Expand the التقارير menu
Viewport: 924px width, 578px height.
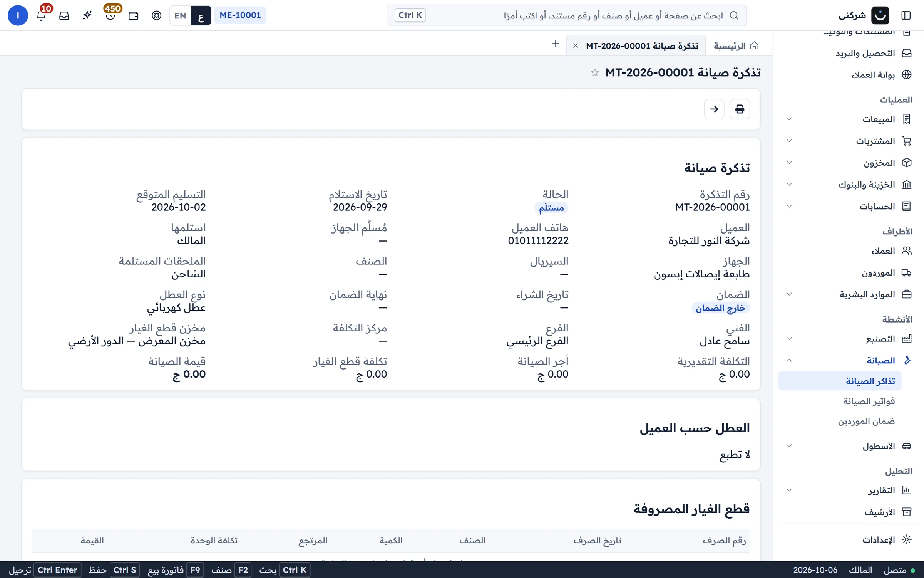coord(848,490)
